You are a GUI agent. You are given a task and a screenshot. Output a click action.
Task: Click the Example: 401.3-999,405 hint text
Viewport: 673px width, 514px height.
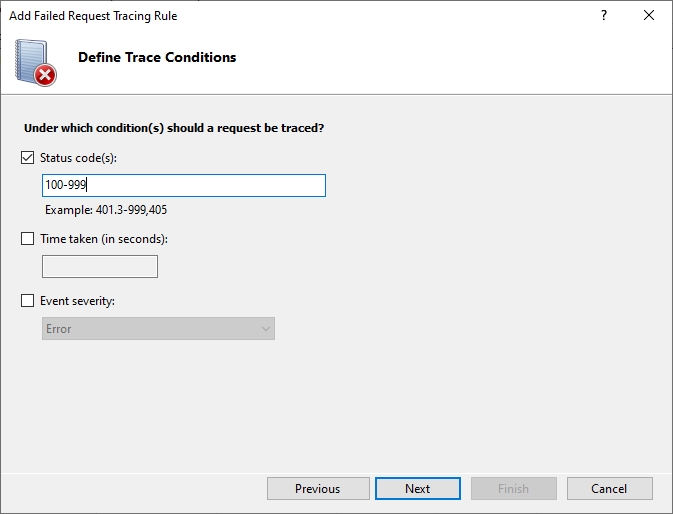pos(106,210)
